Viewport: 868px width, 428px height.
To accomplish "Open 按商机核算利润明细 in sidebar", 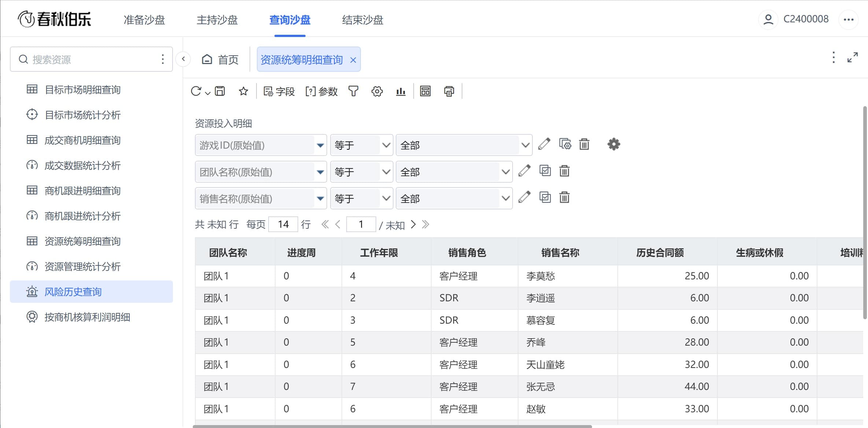I will pos(92,317).
